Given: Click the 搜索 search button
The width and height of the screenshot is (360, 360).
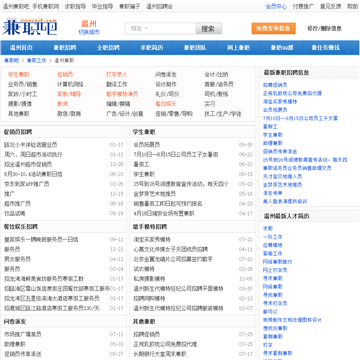Looking at the screenshot, I should click(x=208, y=29).
